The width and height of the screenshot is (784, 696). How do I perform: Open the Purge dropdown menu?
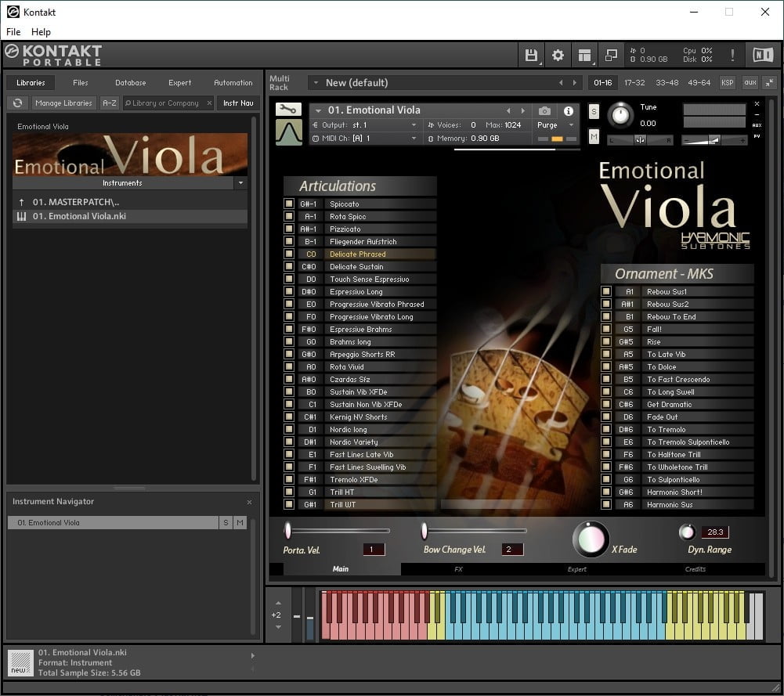[571, 125]
